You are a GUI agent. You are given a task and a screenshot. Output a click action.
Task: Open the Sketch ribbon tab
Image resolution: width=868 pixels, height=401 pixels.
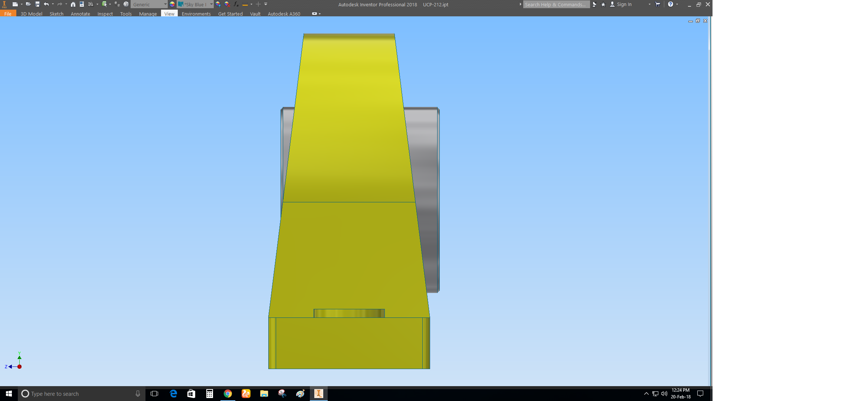(x=56, y=14)
